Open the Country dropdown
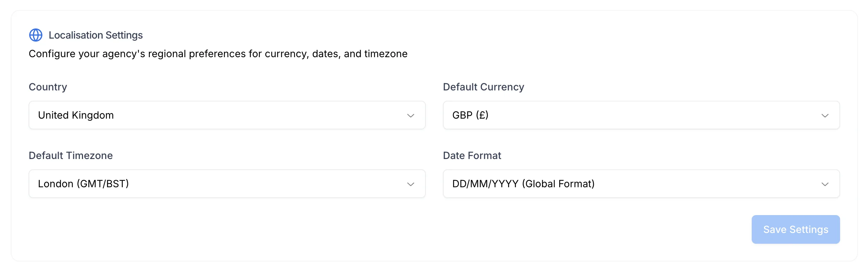 click(x=227, y=115)
